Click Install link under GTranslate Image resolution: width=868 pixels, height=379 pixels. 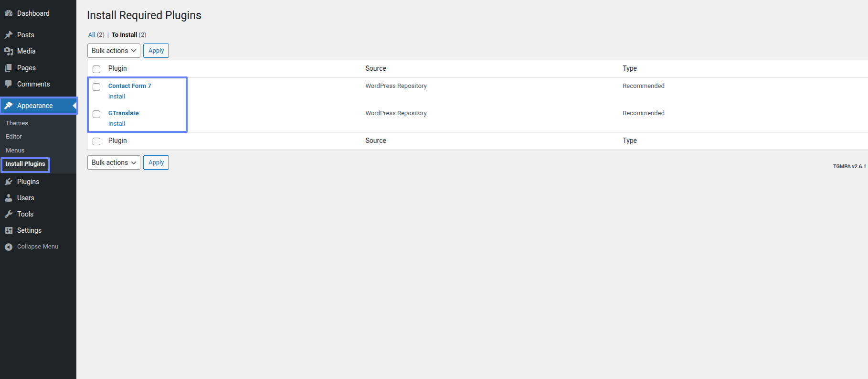coord(116,124)
